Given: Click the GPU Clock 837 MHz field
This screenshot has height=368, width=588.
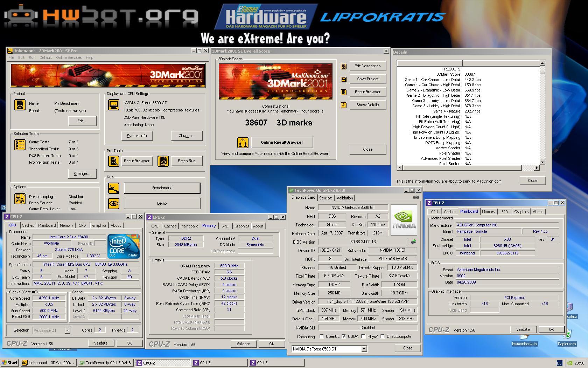Looking at the screenshot, I should 329,311.
